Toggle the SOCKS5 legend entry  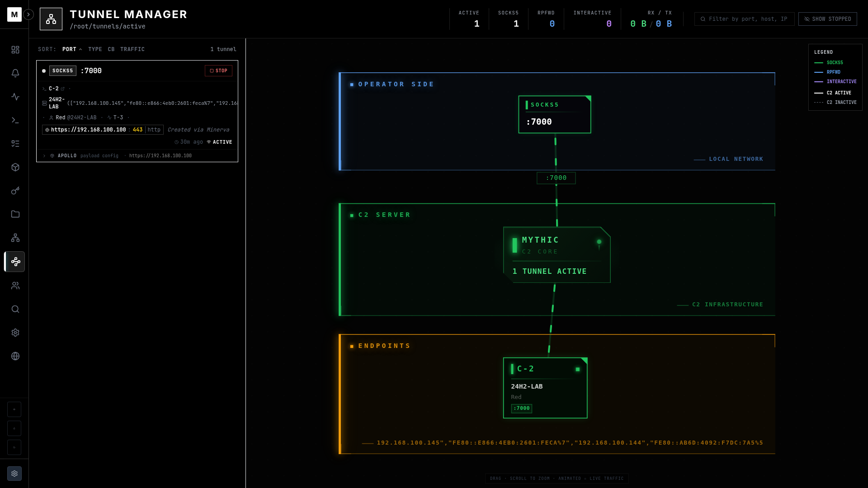click(x=835, y=63)
